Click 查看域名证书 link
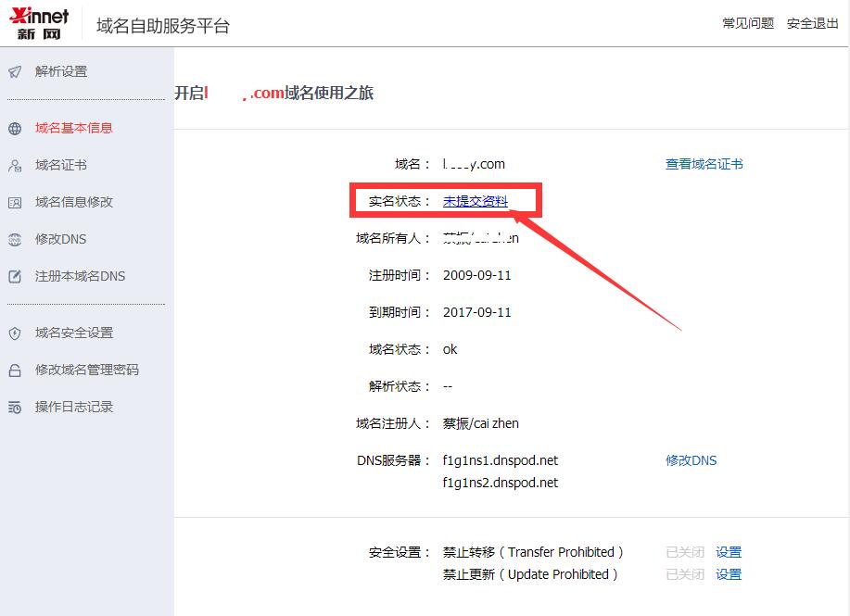This screenshot has width=850, height=616. pos(704,164)
